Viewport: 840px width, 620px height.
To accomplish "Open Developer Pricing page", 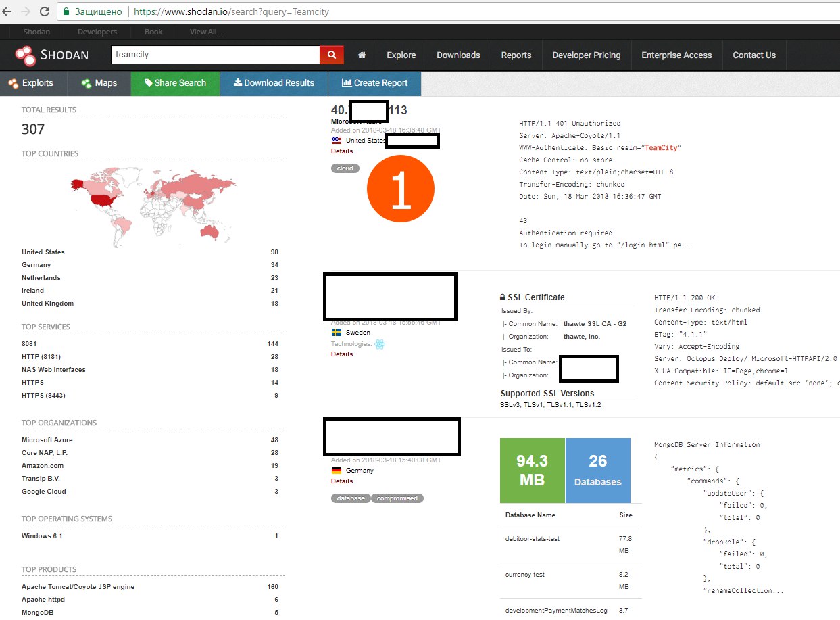I will tap(586, 55).
